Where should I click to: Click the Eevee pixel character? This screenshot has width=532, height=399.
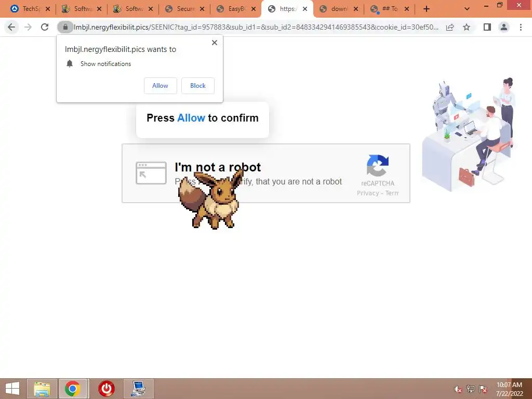(211, 199)
